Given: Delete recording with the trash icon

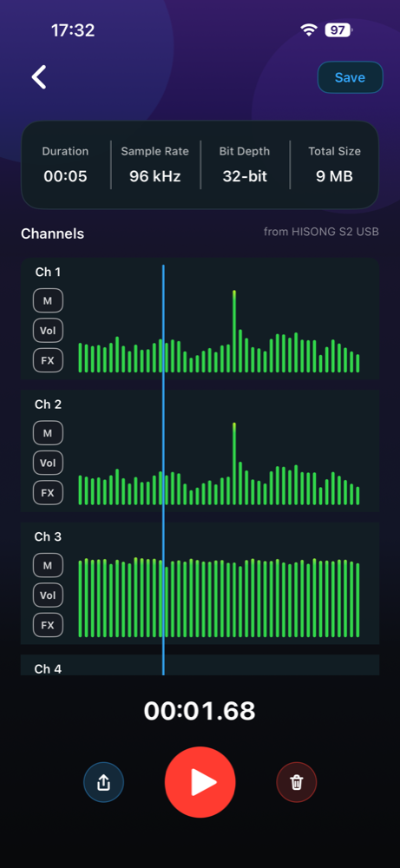Looking at the screenshot, I should coord(297,782).
